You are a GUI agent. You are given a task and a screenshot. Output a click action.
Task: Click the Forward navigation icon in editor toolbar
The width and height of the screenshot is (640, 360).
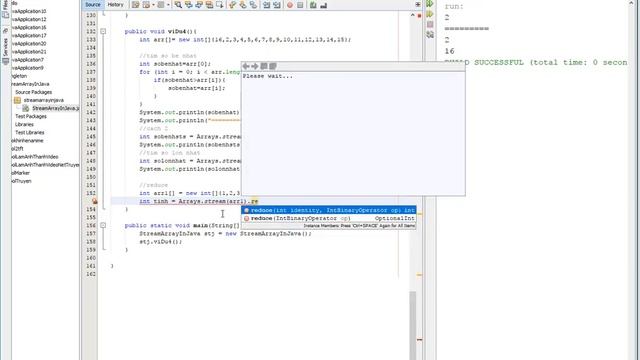coord(160,5)
